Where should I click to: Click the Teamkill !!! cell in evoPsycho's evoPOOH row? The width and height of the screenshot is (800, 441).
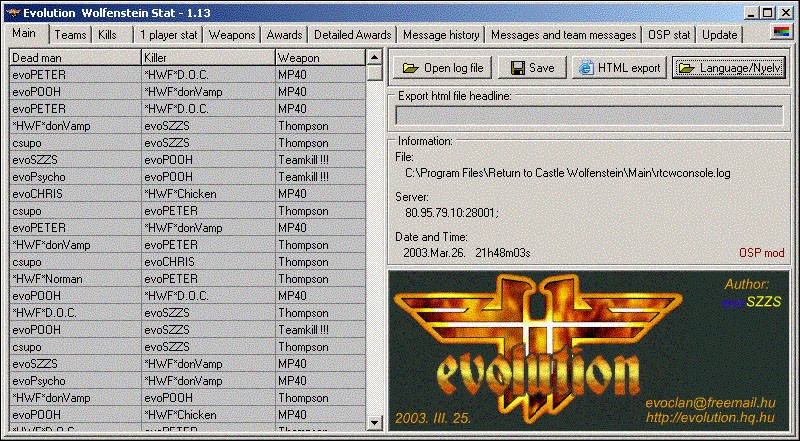tap(320, 177)
